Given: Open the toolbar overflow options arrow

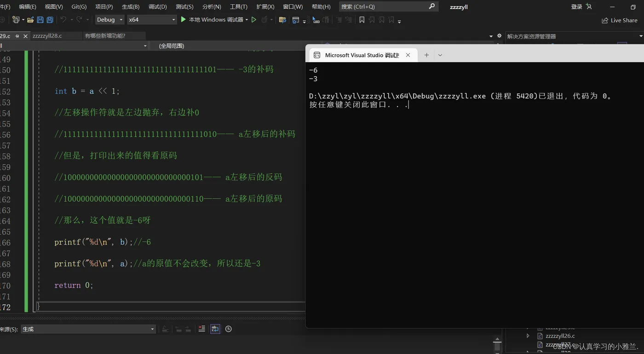Looking at the screenshot, I should point(399,21).
